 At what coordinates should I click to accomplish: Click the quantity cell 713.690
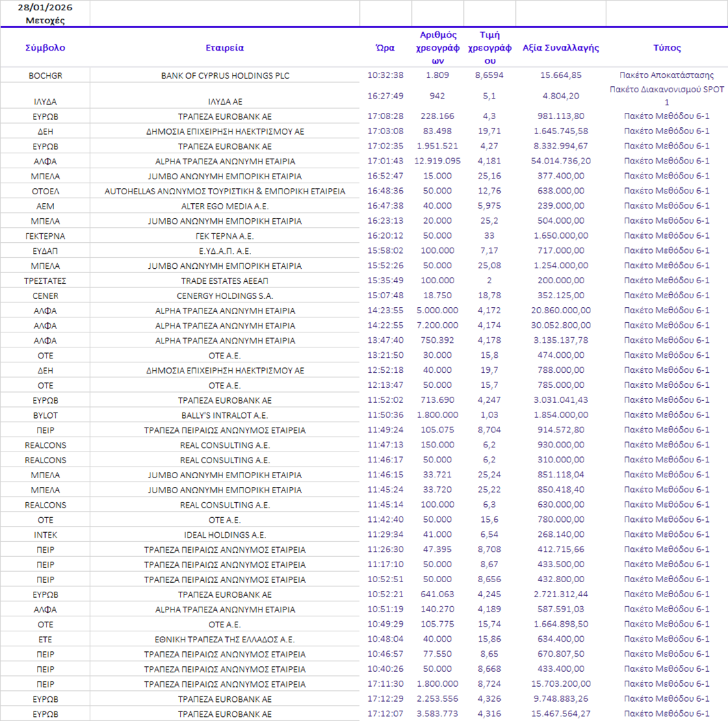tap(437, 399)
